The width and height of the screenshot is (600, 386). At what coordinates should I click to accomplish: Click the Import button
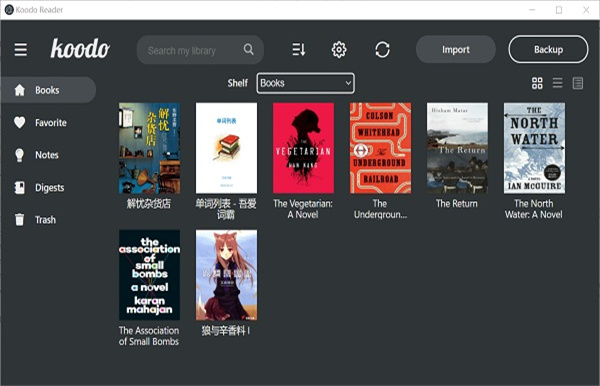(456, 49)
